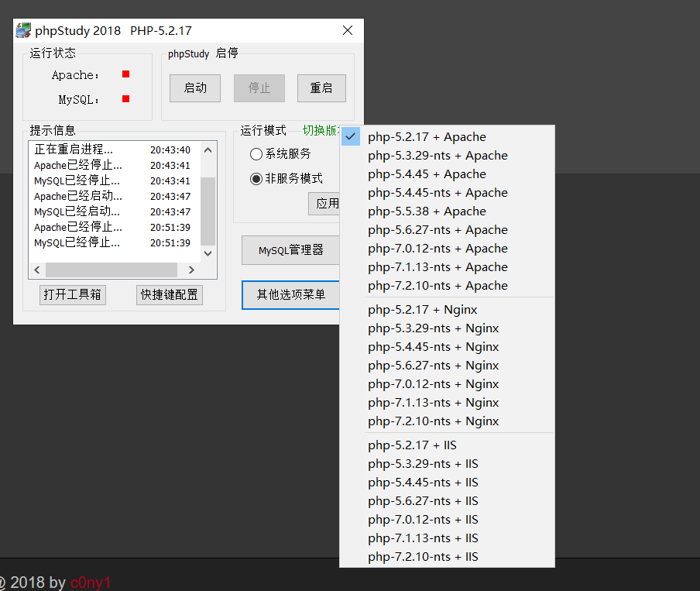Select log row Apache已经启动... 20:43:47
Screen dimensions: 700x591
click(115, 196)
